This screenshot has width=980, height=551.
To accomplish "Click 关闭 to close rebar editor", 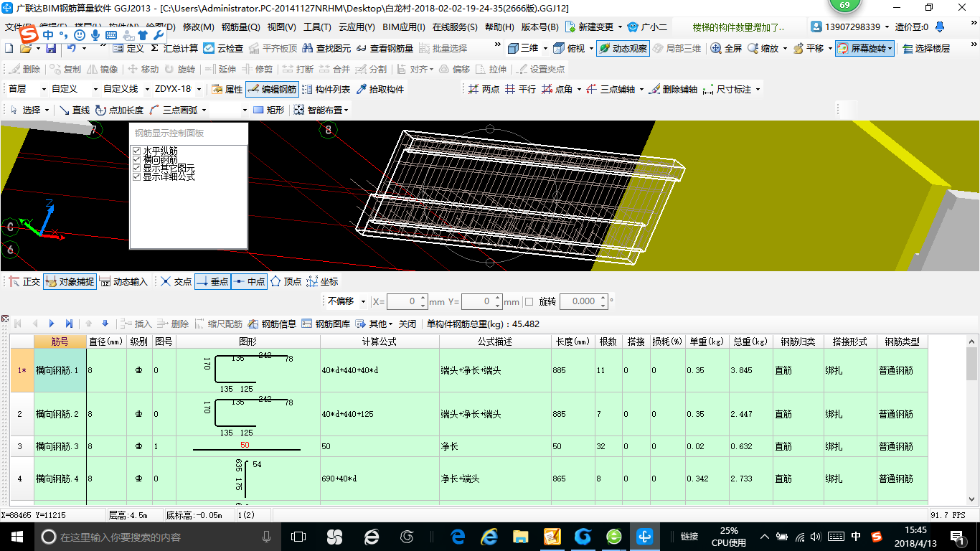I will [407, 324].
